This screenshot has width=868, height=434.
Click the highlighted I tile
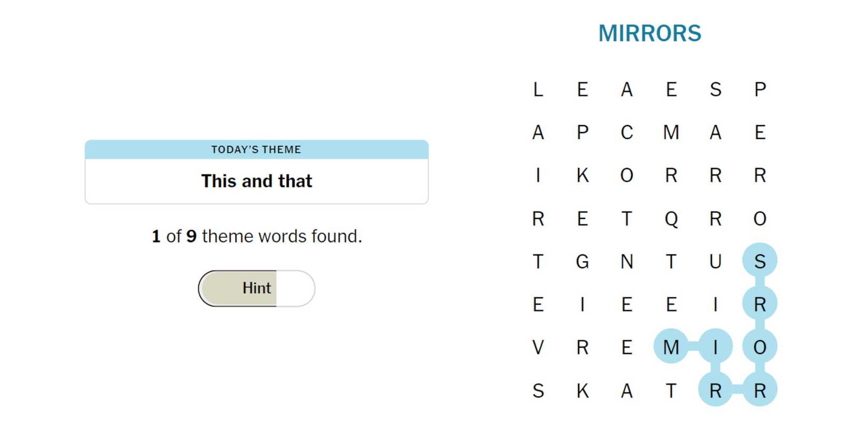[715, 347]
